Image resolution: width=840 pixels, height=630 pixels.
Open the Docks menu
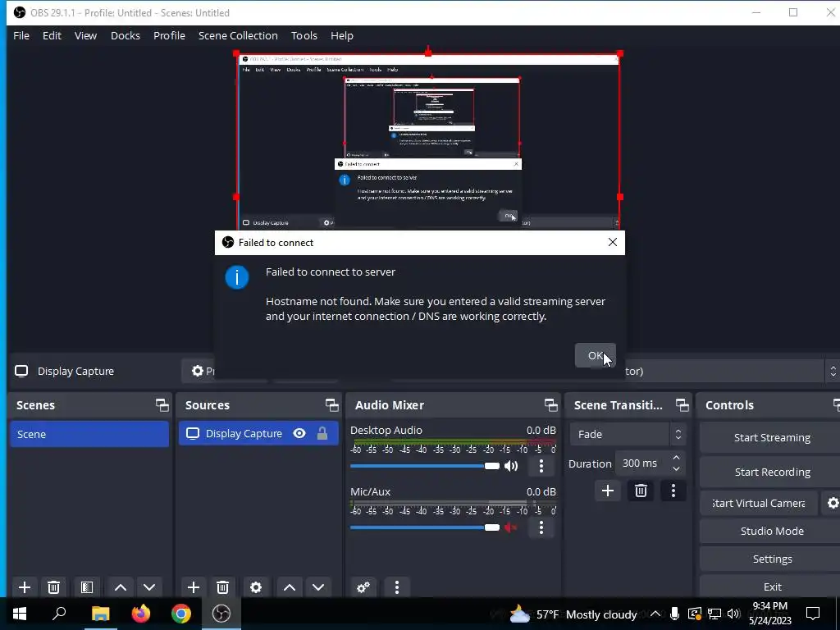[x=126, y=35]
